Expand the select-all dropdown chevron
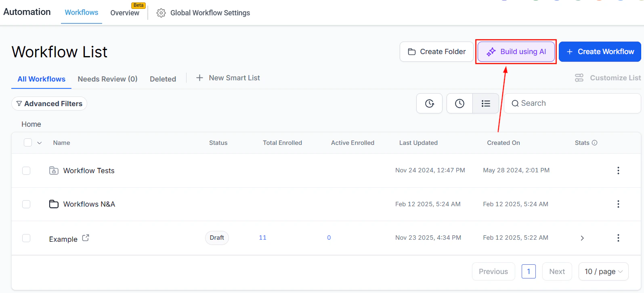644x293 pixels. coord(40,143)
